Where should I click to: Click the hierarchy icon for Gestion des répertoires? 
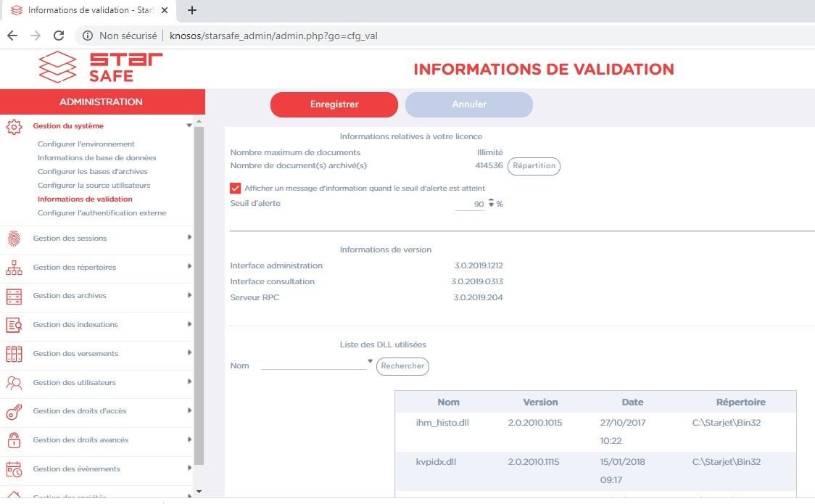(14, 268)
